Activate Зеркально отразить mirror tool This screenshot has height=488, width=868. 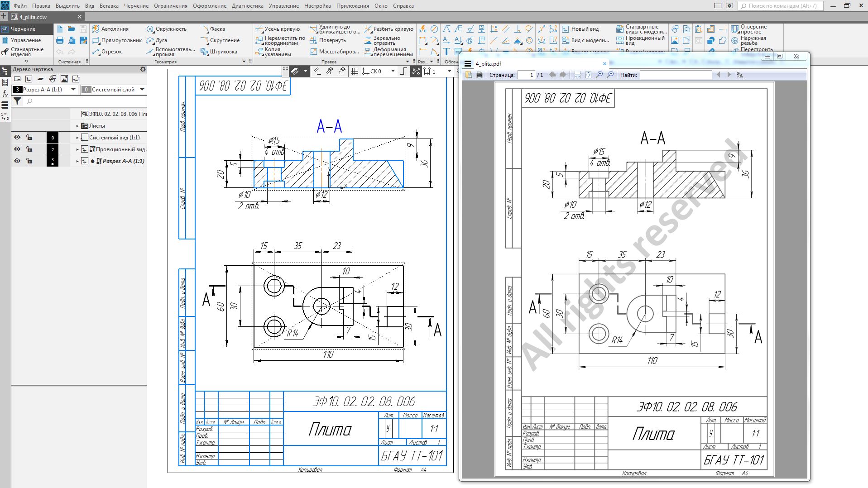point(382,41)
